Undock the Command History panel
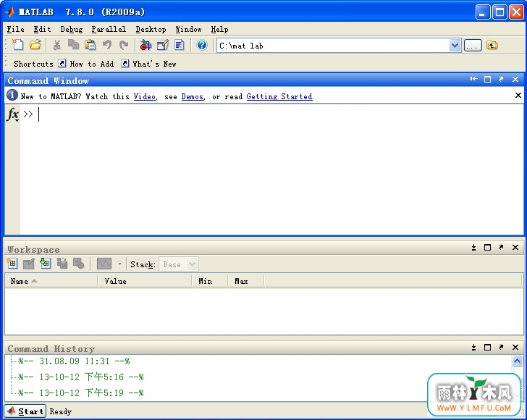Image resolution: width=527 pixels, height=420 pixels. tap(501, 347)
